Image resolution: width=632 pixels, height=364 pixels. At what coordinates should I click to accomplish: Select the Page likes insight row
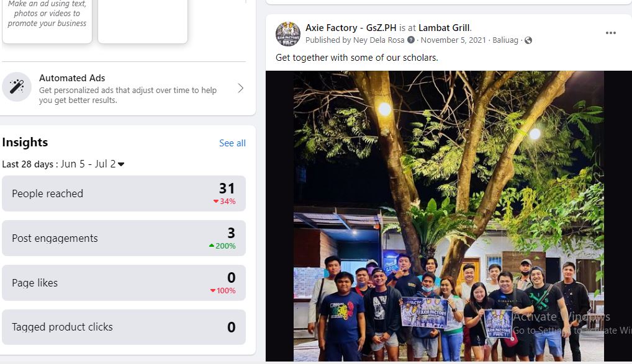click(x=124, y=283)
